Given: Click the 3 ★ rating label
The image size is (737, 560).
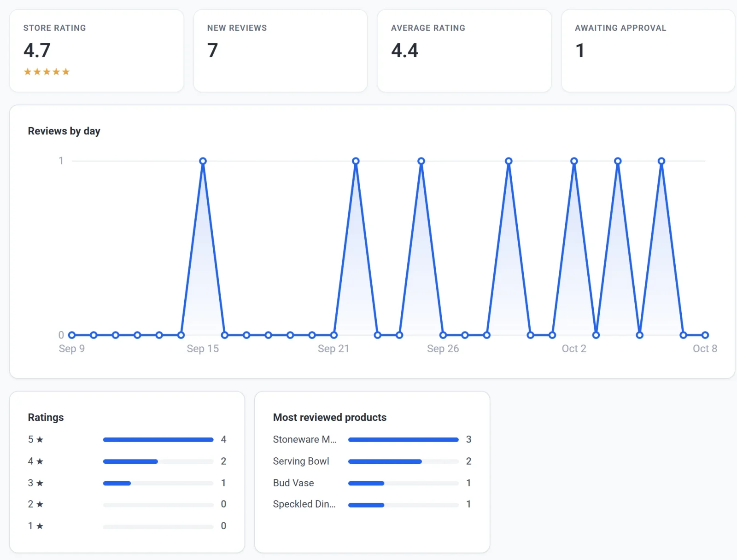Looking at the screenshot, I should pos(35,483).
